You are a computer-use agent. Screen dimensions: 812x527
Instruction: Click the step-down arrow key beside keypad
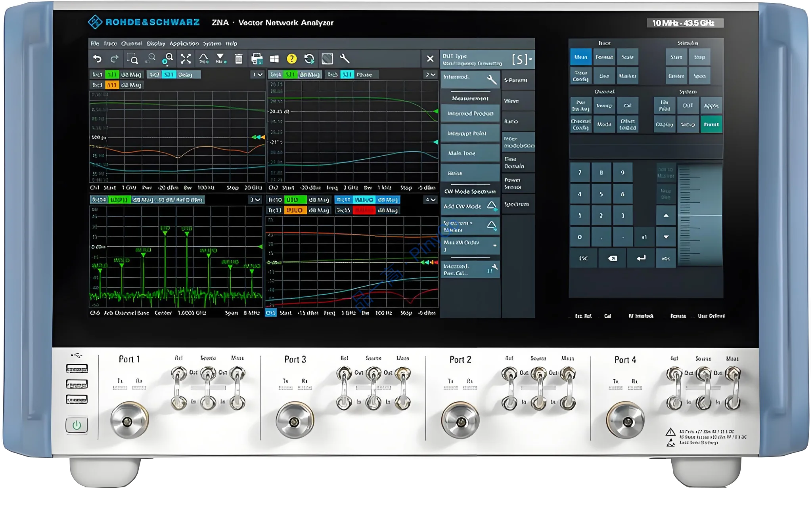pos(666,237)
